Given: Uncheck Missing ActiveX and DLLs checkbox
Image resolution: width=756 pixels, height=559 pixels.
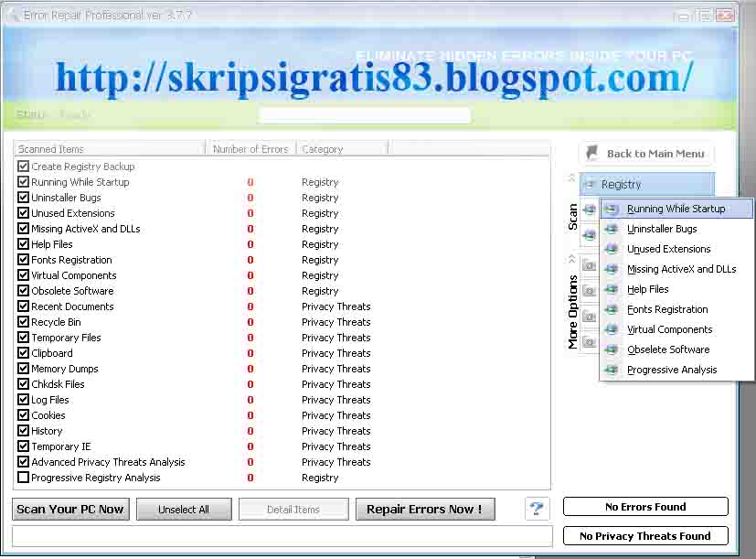Looking at the screenshot, I should pyautogui.click(x=23, y=229).
